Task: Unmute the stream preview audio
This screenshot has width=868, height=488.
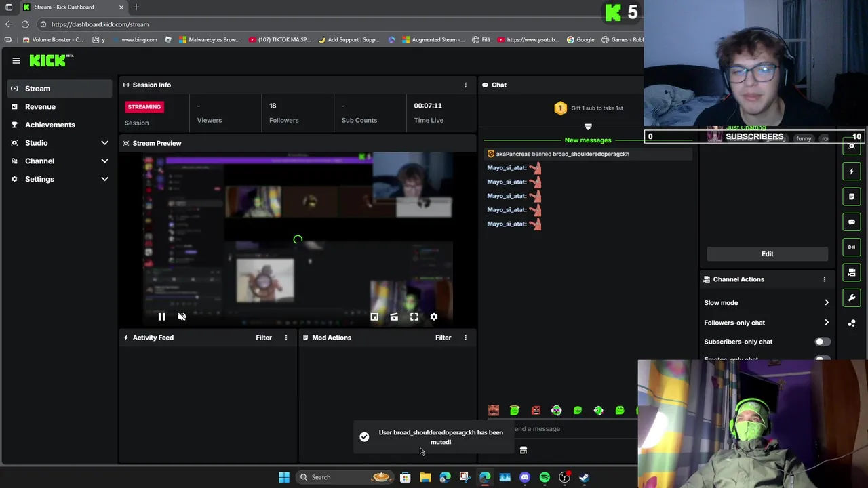Action: [x=182, y=317]
